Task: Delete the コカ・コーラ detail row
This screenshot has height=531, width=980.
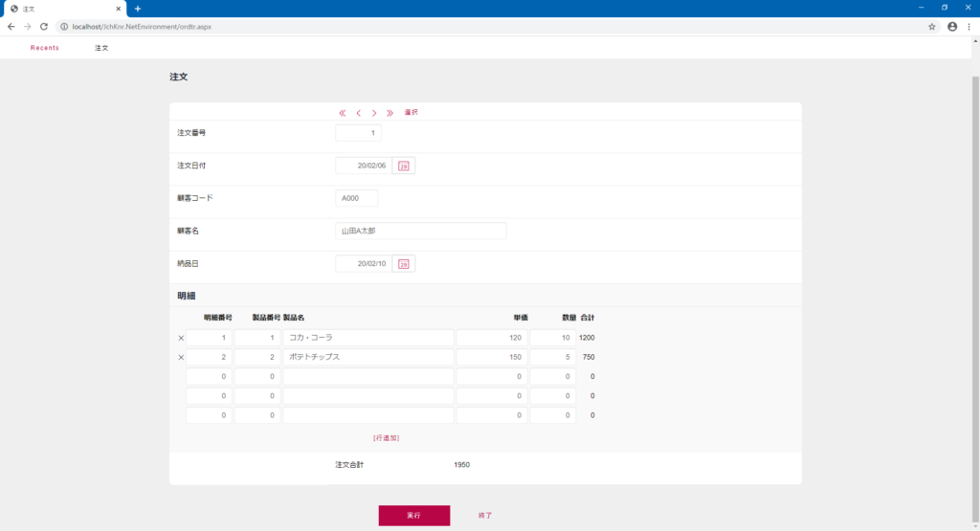Action: pos(181,338)
